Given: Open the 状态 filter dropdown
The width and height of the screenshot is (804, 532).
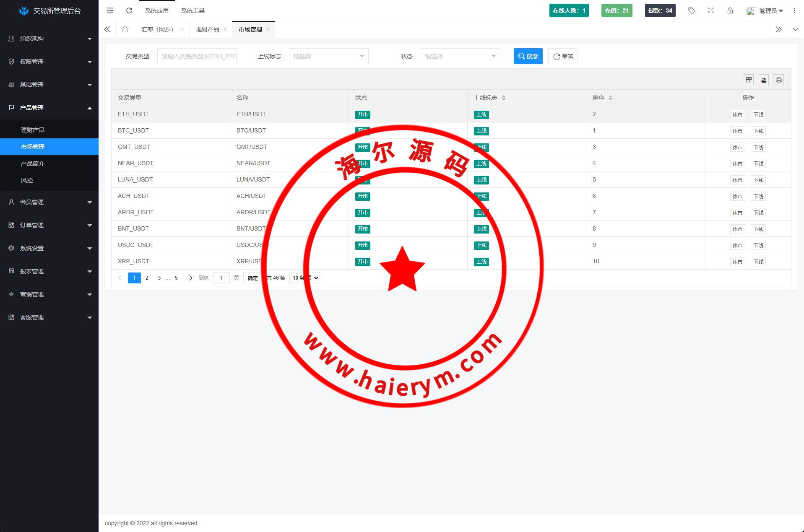Looking at the screenshot, I should click(460, 56).
